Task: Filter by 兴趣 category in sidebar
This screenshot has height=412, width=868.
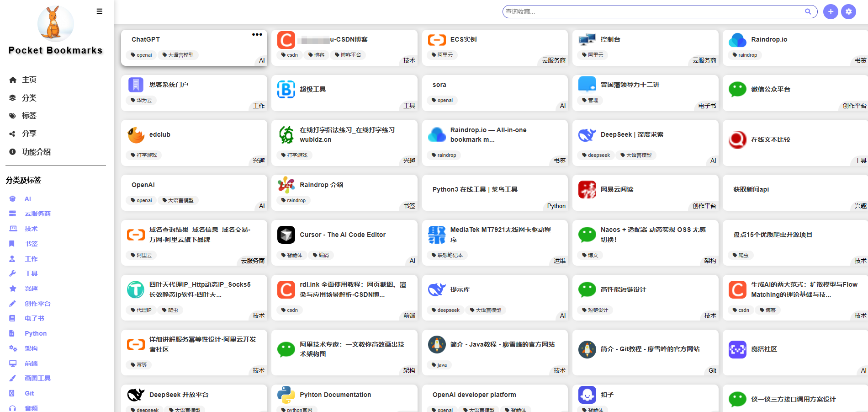Action: click(x=31, y=289)
